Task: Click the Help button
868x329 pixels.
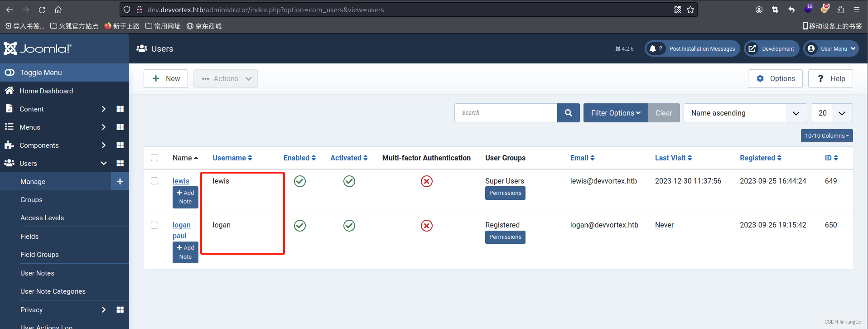Action: [830, 78]
